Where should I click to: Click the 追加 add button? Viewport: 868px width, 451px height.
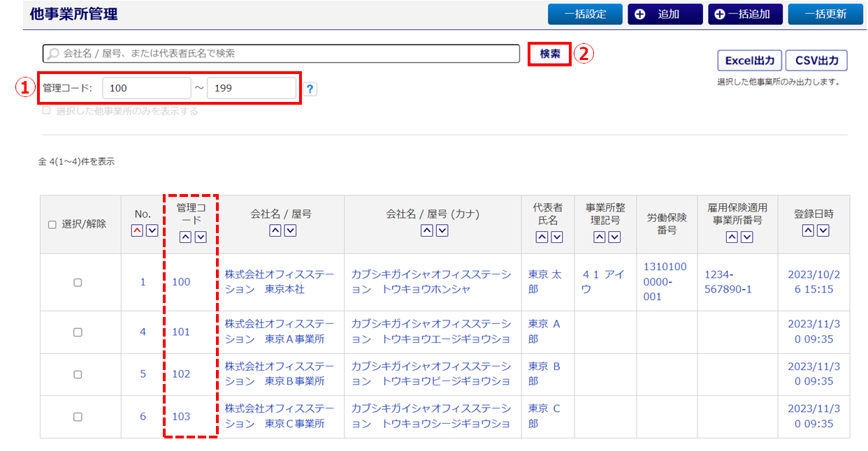tap(664, 14)
